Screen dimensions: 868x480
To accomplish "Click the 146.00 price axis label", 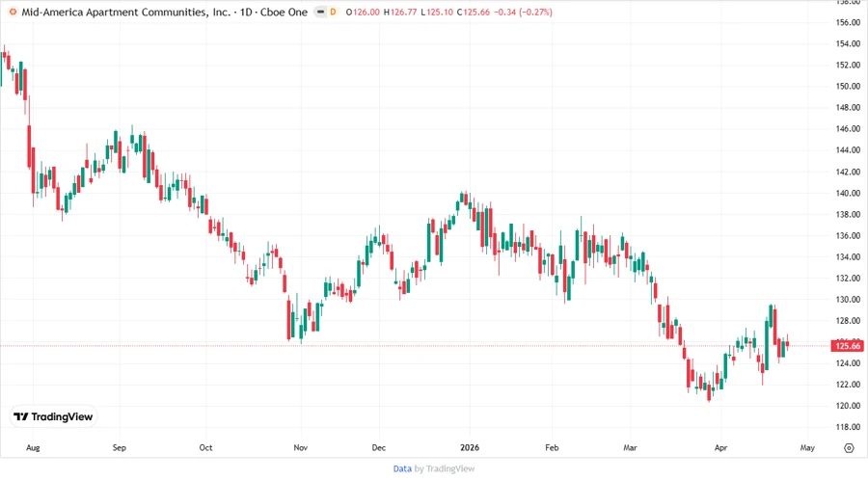I will (848, 129).
